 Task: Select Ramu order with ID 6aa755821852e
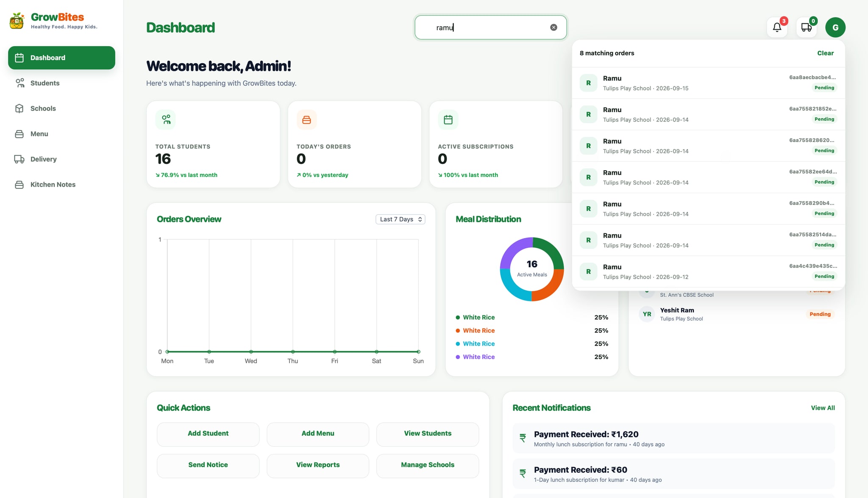tap(708, 114)
